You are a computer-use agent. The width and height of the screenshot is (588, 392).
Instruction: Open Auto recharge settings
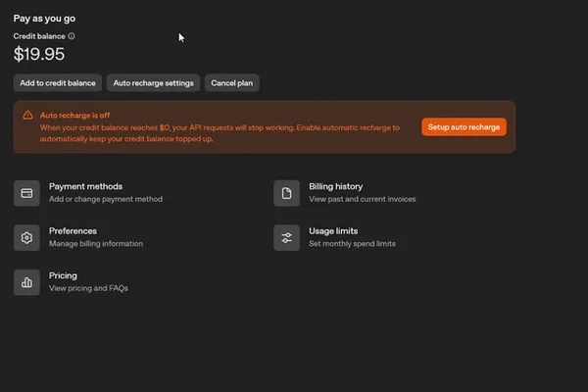(154, 83)
